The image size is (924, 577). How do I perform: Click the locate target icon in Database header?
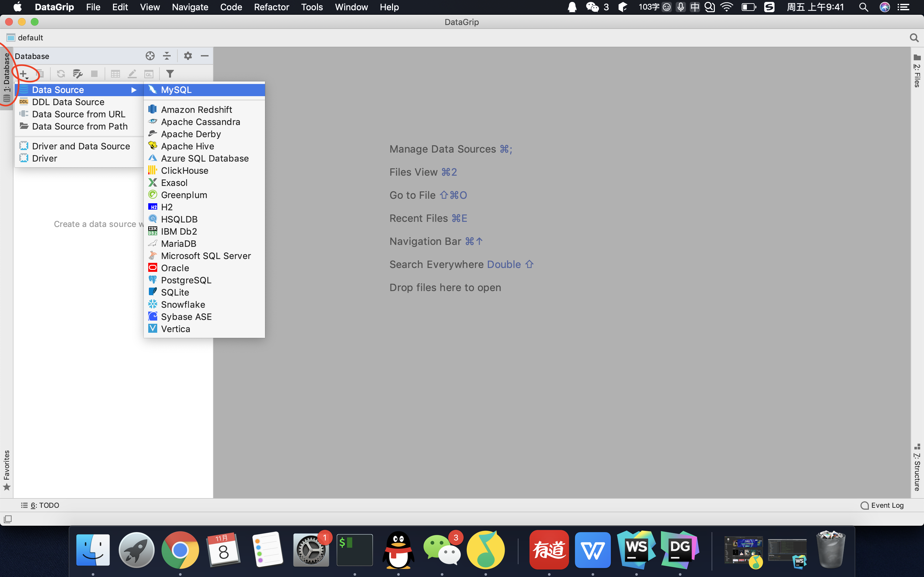point(150,56)
